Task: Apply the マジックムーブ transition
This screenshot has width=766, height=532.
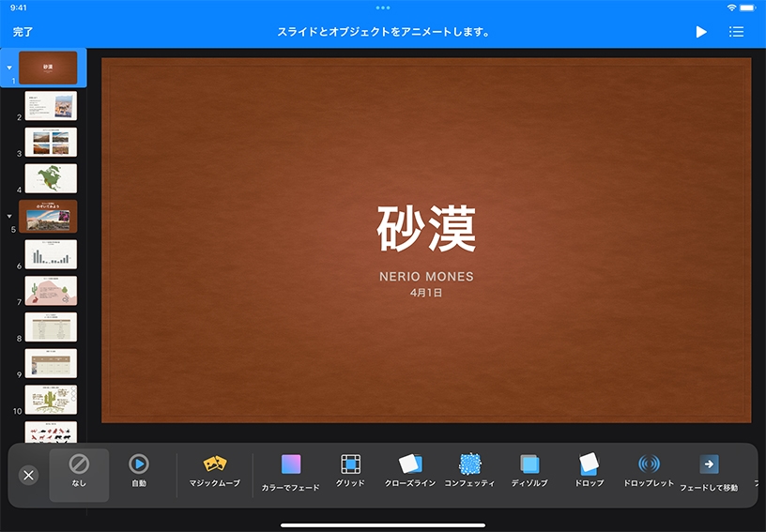Action: (214, 473)
